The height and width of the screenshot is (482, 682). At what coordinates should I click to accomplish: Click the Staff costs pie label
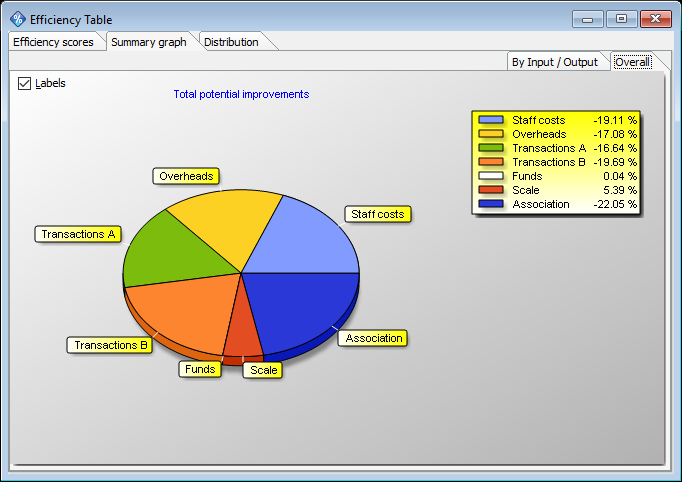[x=377, y=214]
